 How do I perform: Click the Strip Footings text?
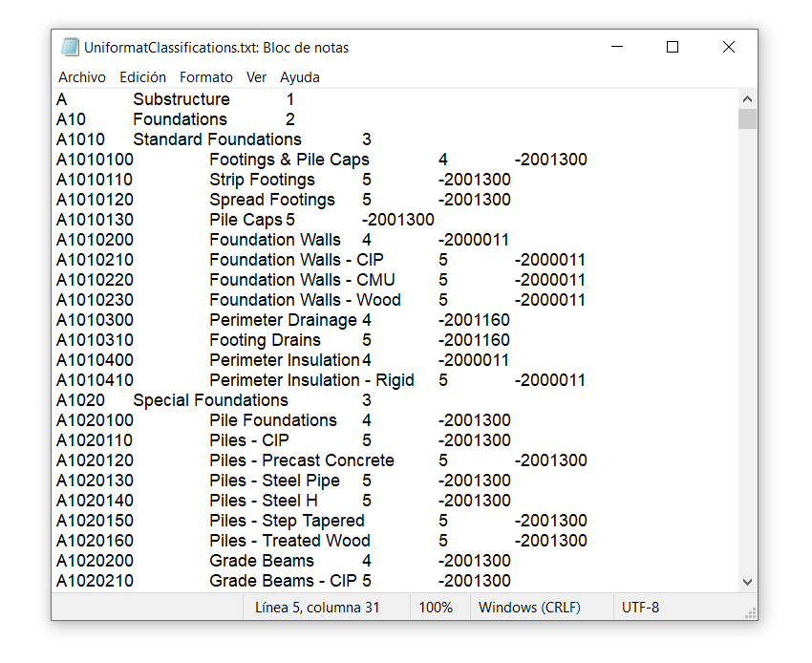(x=262, y=180)
